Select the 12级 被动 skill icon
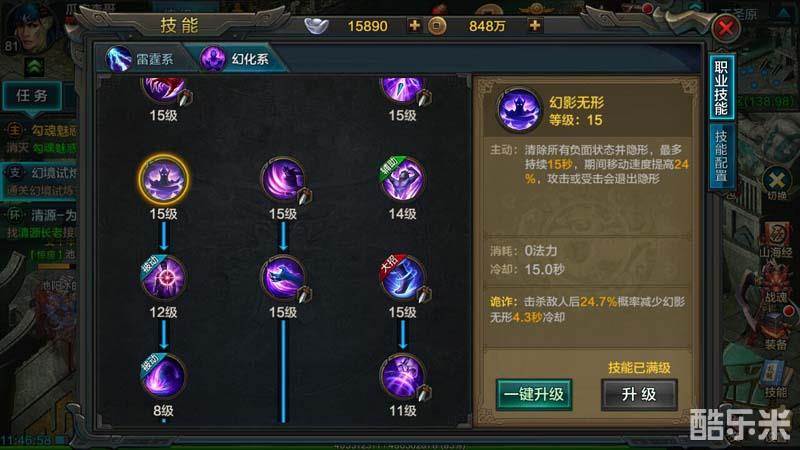The image size is (800, 450). pos(163,278)
